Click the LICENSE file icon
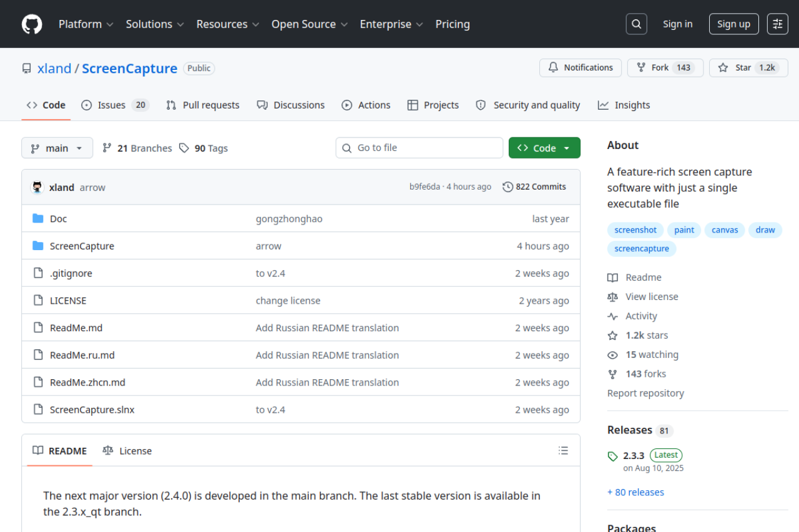 coord(38,301)
